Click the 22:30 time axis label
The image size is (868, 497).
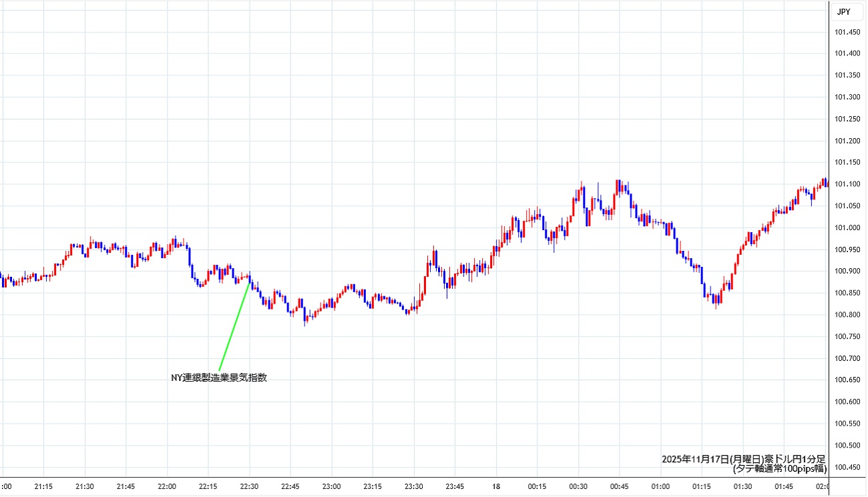tap(249, 487)
